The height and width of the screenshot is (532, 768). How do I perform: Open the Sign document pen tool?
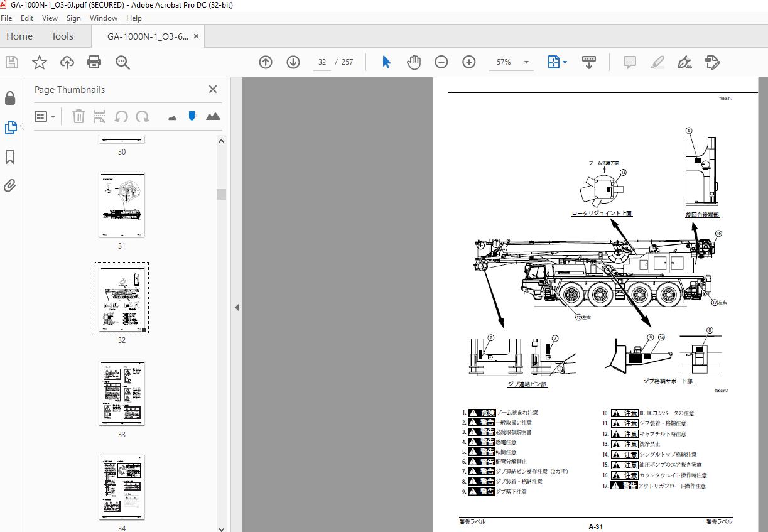[x=685, y=62]
